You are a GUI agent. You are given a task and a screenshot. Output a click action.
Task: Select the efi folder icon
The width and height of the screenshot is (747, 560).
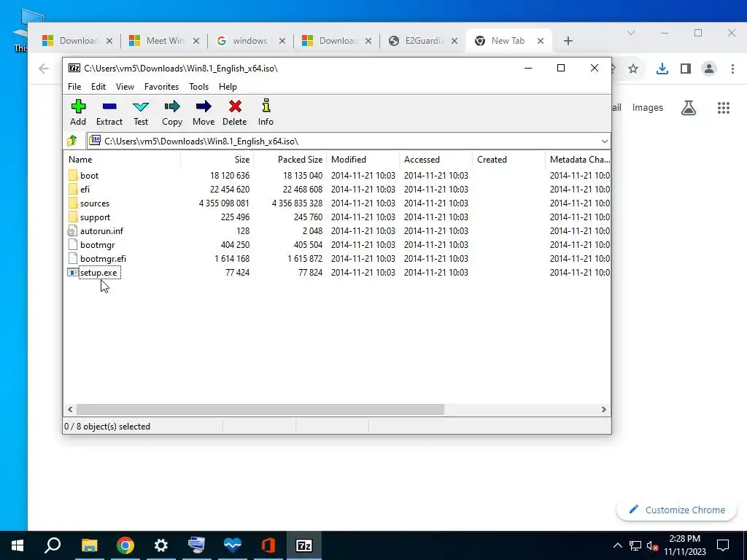[x=73, y=189]
